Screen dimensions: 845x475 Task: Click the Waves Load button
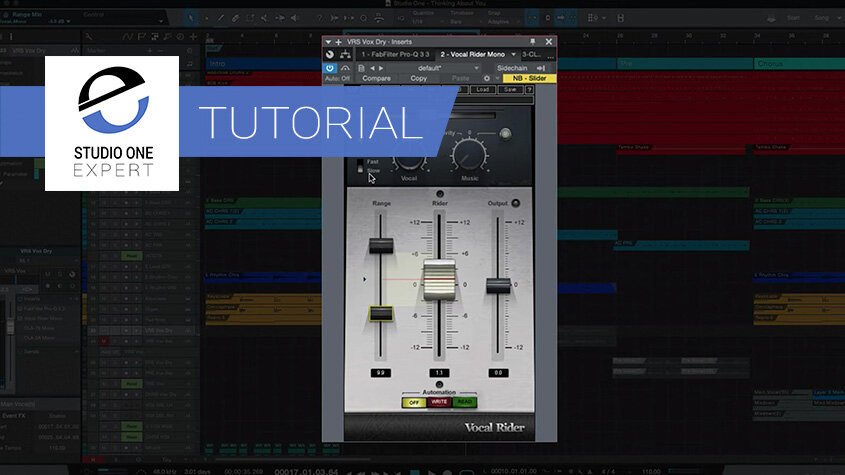[482, 90]
